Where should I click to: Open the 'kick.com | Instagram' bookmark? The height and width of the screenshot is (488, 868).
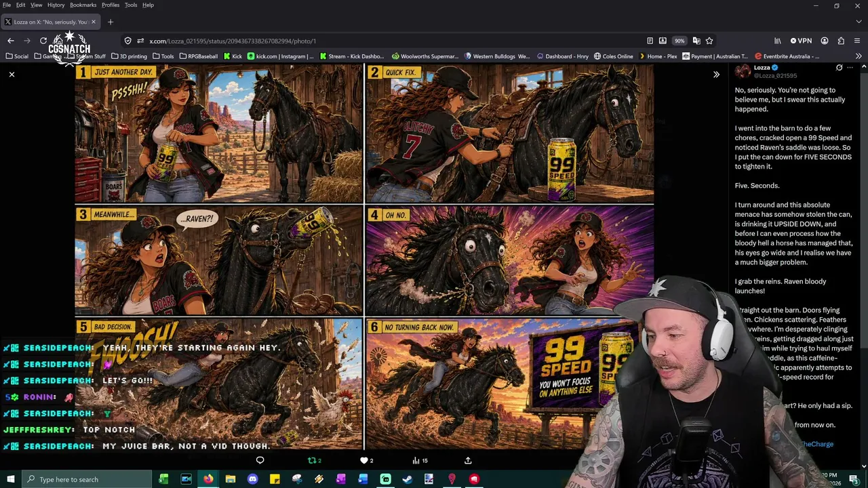pos(281,56)
